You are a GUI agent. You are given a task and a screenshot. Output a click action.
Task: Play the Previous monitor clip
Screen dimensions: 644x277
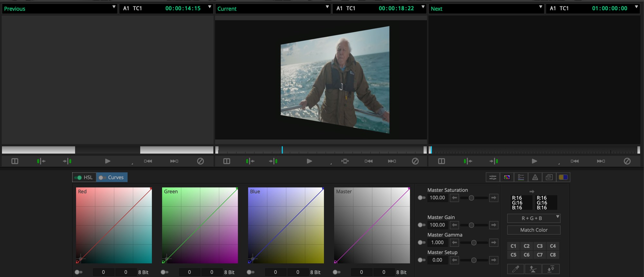108,161
